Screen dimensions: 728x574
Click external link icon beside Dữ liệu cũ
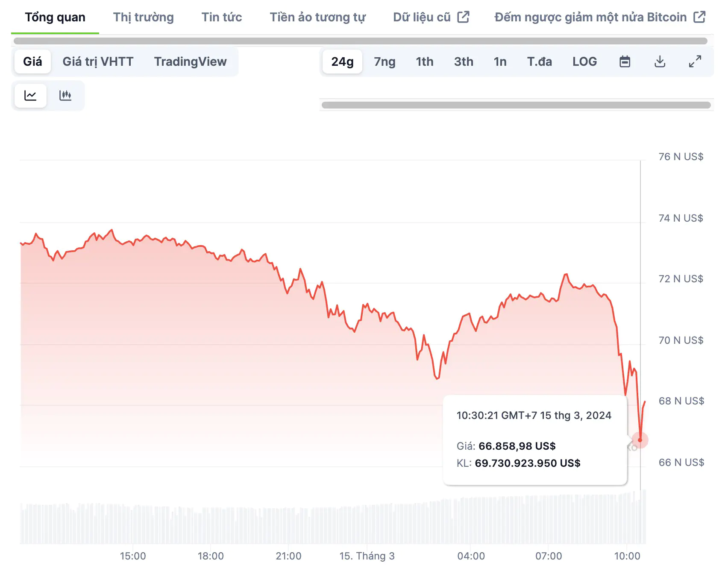point(463,17)
